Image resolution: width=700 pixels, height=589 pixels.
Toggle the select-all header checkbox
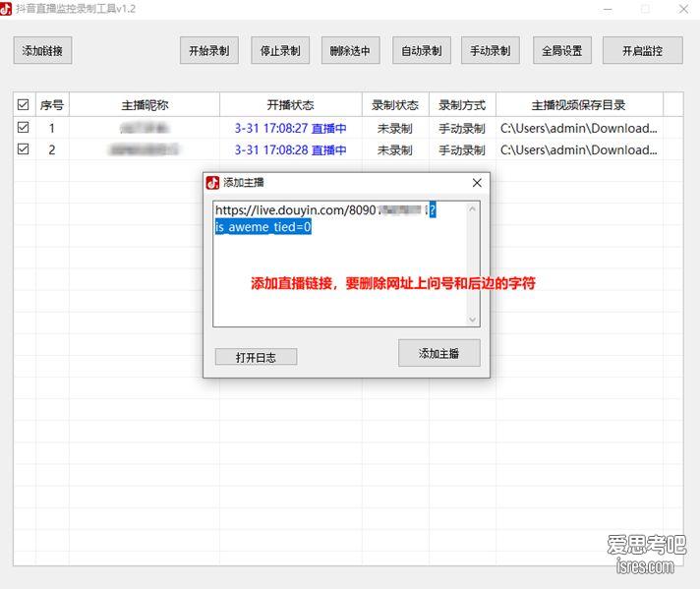coord(24,105)
